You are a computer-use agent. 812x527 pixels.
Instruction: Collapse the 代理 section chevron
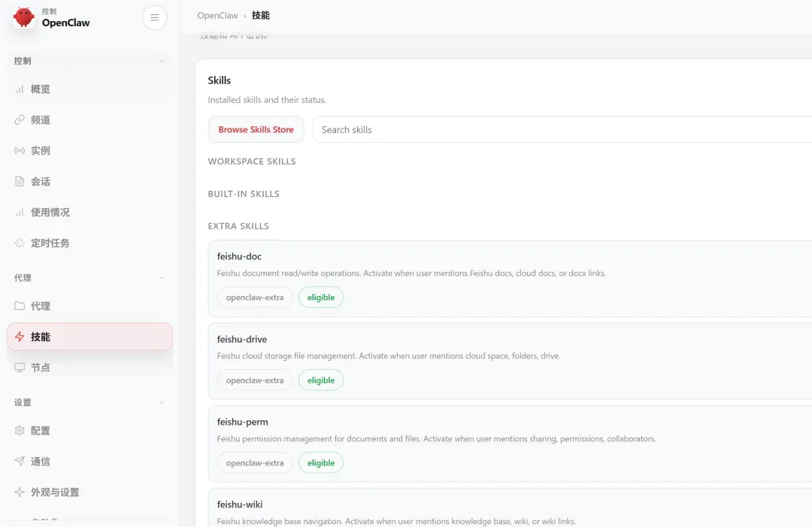162,278
